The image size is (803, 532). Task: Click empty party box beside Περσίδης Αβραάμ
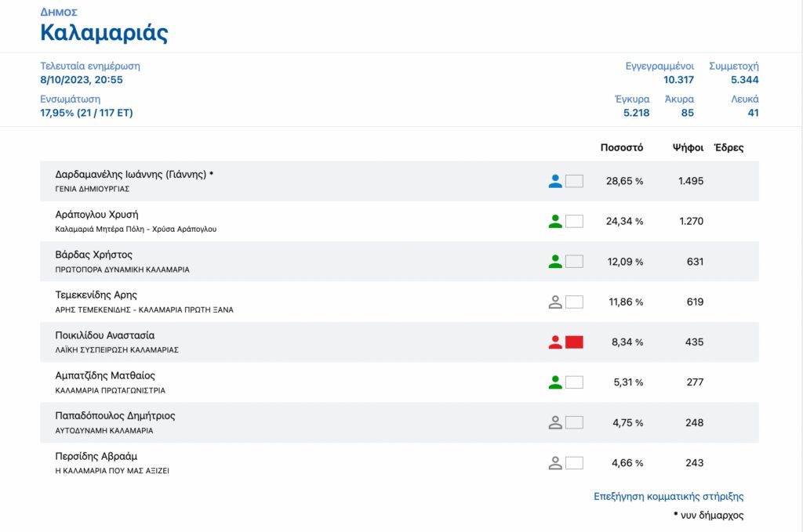tap(574, 463)
